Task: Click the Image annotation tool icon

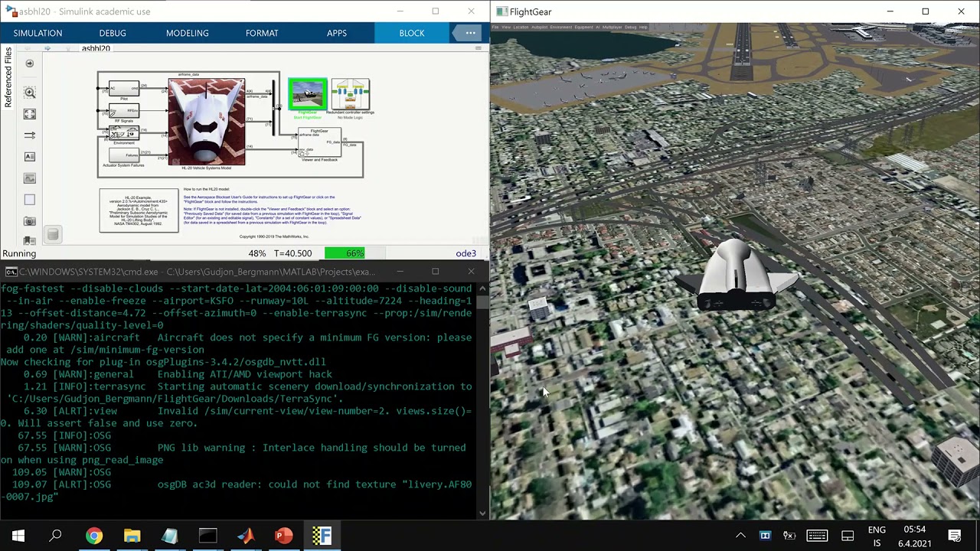Action: coord(30,178)
